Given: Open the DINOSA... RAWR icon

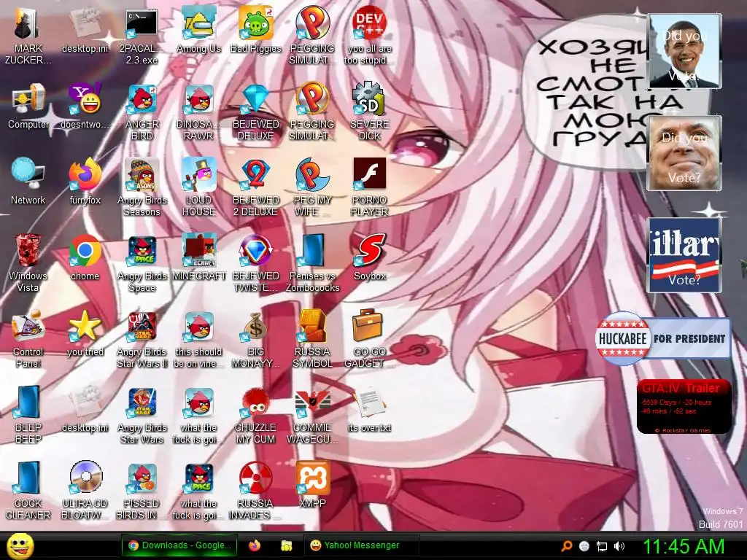Looking at the screenshot, I should [198, 112].
